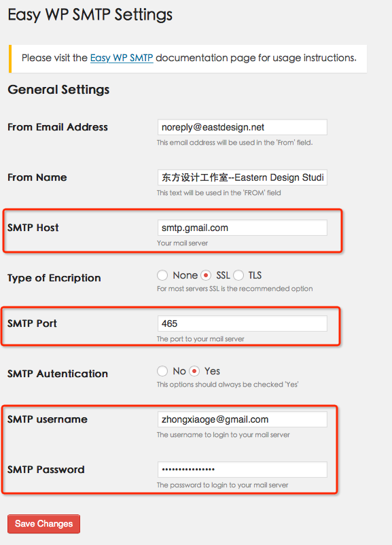Viewport: 392px width, 545px height.
Task: Click hint about the 'From' field email
Action: 235,143
